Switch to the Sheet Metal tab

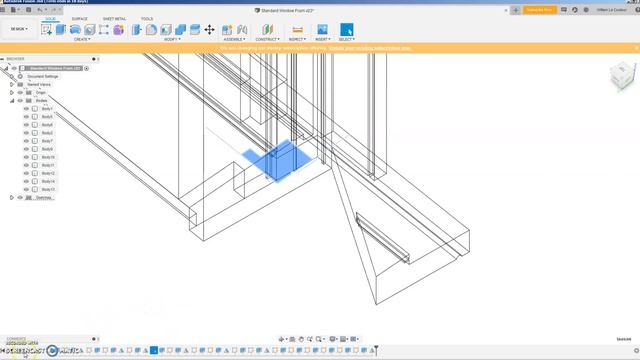114,19
